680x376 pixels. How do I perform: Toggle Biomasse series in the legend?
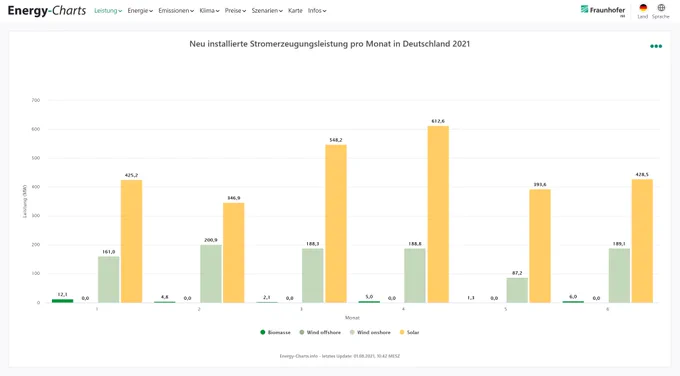pos(275,332)
